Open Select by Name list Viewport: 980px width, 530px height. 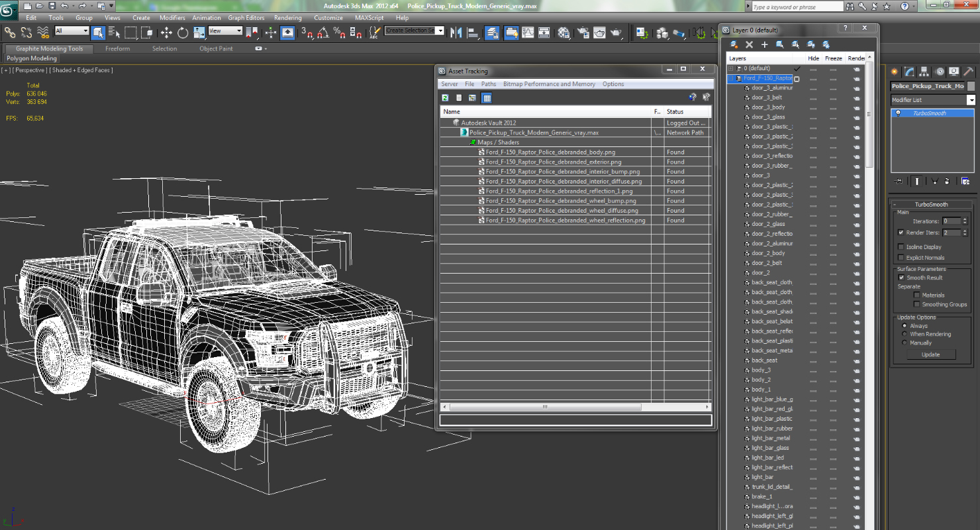point(114,32)
